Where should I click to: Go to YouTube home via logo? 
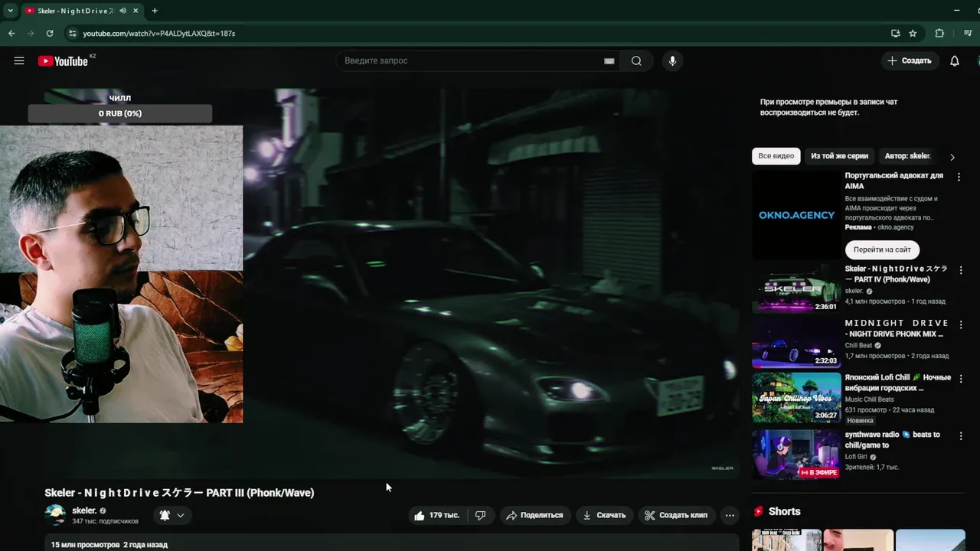coord(65,61)
